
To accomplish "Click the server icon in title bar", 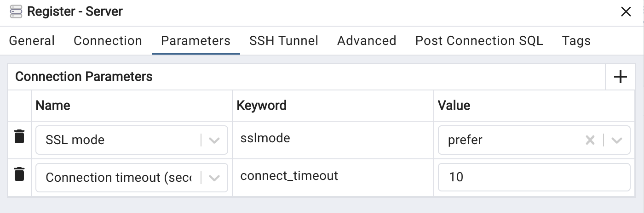I will coord(16,11).
